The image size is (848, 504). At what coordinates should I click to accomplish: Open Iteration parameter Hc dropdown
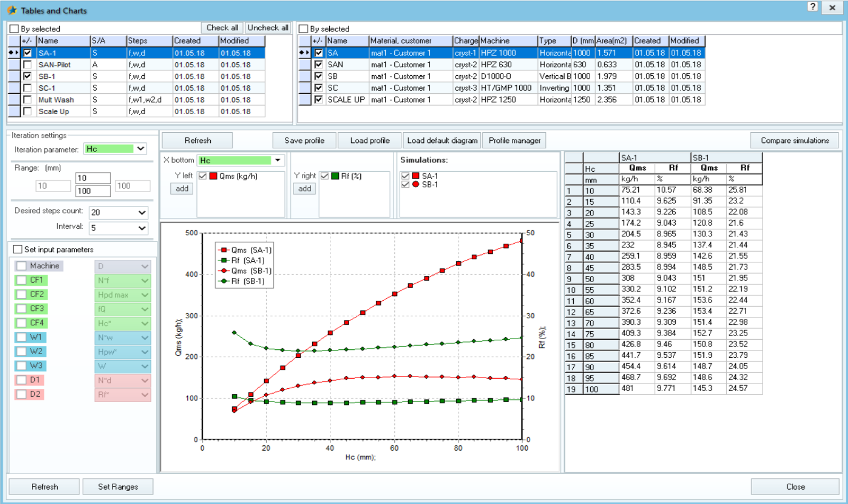(140, 149)
